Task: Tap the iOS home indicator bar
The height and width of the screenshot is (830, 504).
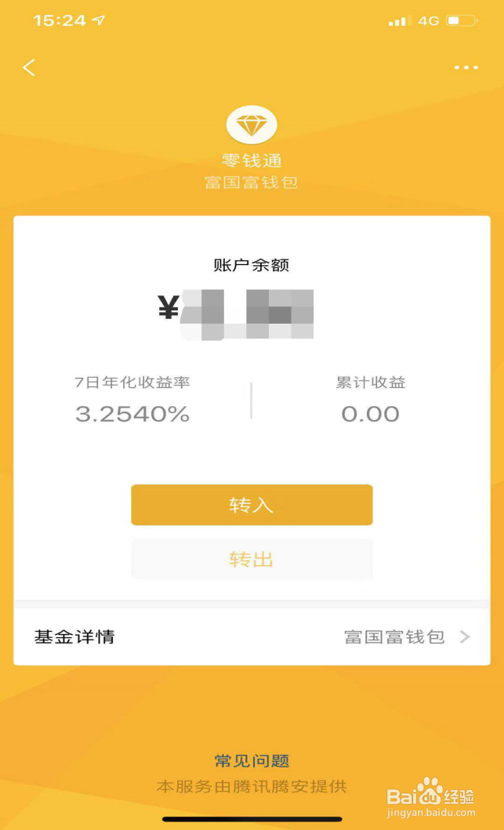Action: tap(252, 819)
